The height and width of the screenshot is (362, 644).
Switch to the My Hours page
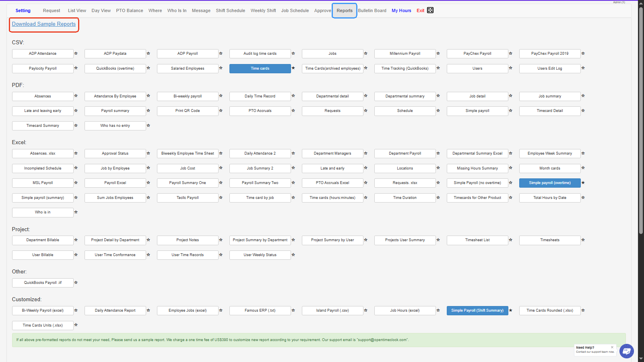pyautogui.click(x=401, y=11)
